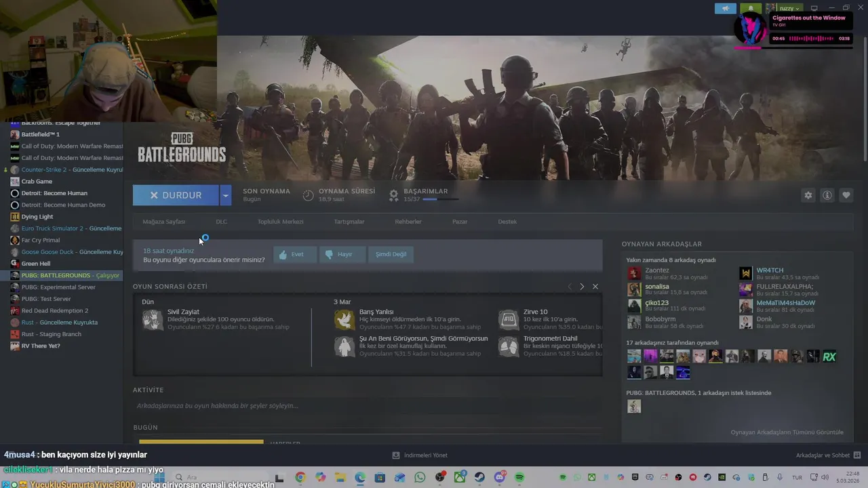The image size is (868, 488).
Task: Open İndirmeleri Yönet downloads manager
Action: [420, 455]
